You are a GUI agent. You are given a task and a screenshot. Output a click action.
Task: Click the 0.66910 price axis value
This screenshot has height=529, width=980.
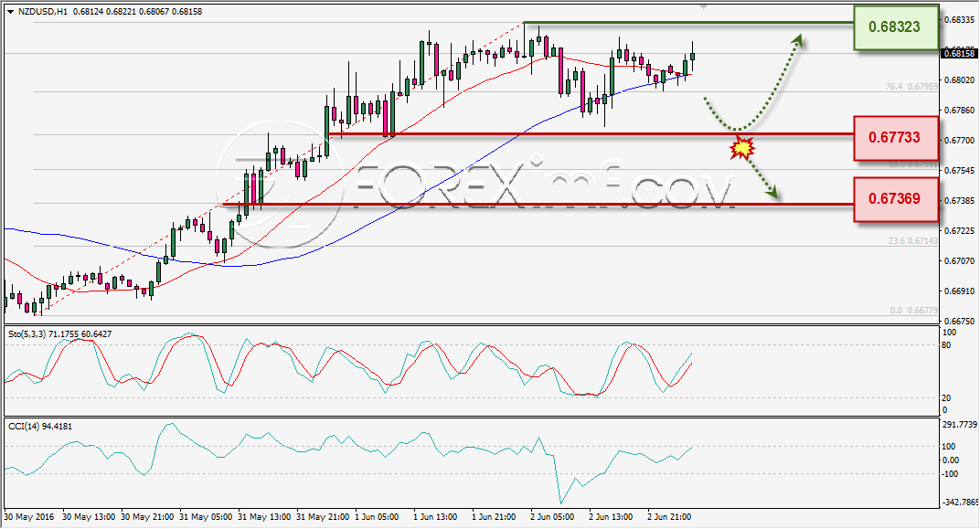click(x=959, y=291)
